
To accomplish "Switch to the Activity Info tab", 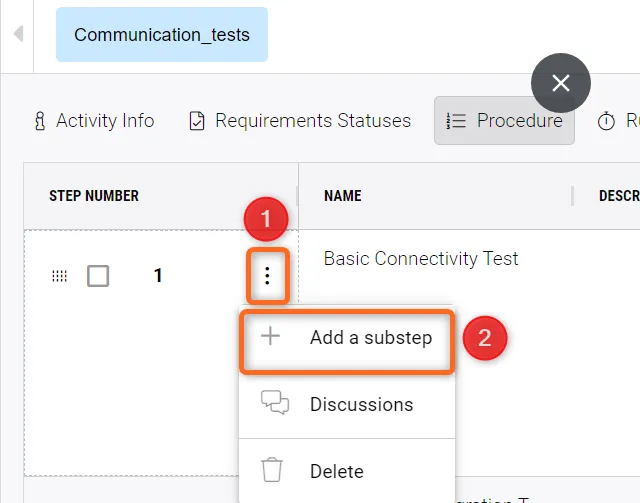I will [x=94, y=121].
